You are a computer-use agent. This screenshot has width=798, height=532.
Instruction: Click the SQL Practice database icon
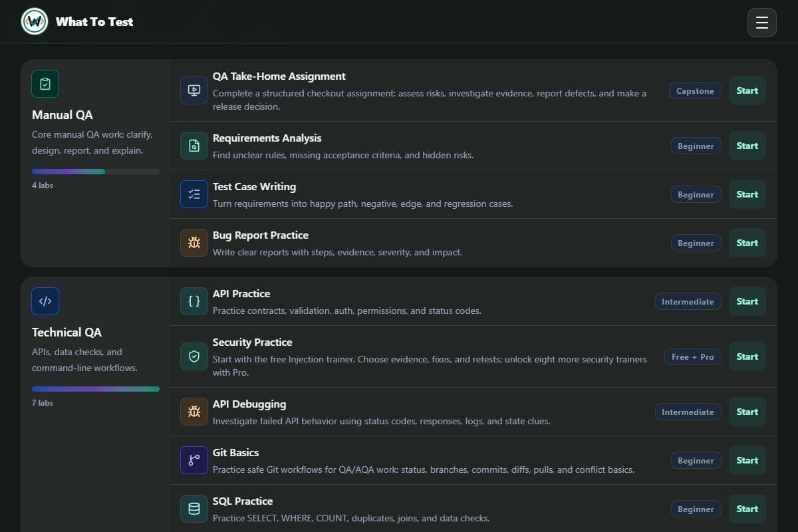point(194,509)
